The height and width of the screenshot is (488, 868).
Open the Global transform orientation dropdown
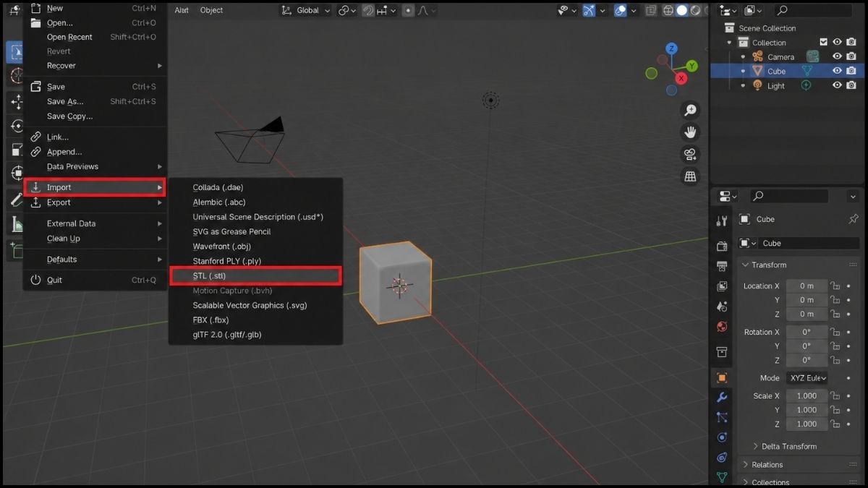coord(306,10)
